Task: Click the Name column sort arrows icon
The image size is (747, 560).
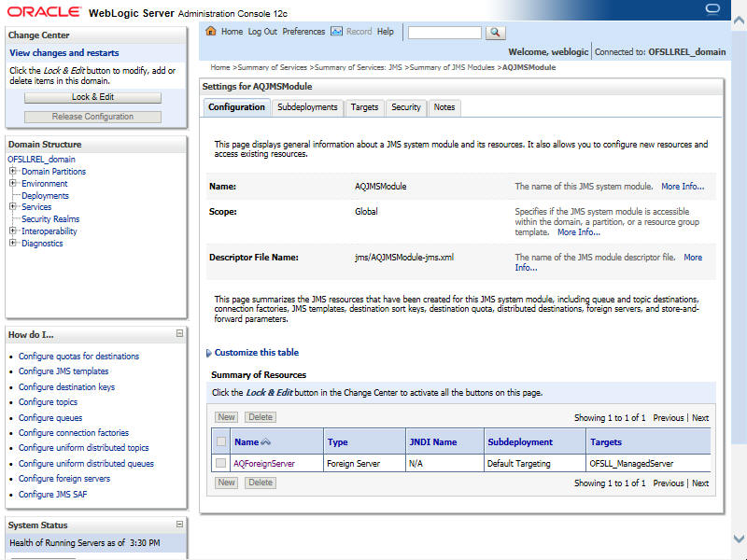Action: pyautogui.click(x=265, y=442)
